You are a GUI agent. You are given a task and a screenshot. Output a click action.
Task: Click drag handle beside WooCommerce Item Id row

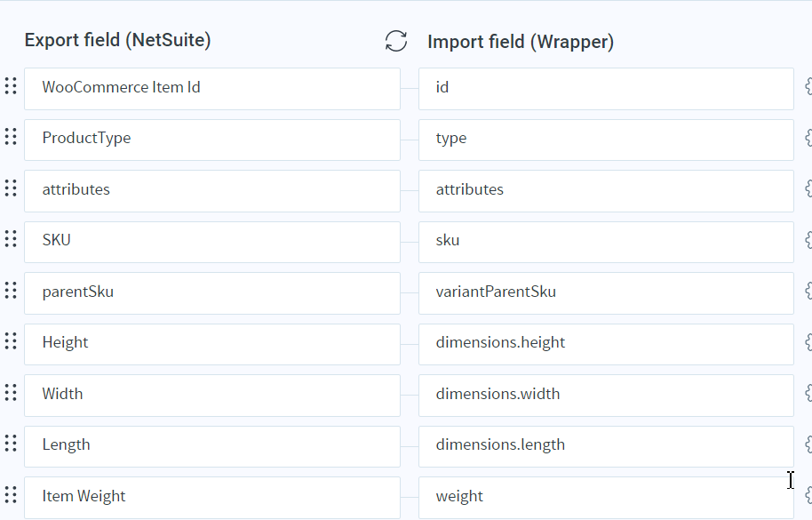[x=11, y=86]
